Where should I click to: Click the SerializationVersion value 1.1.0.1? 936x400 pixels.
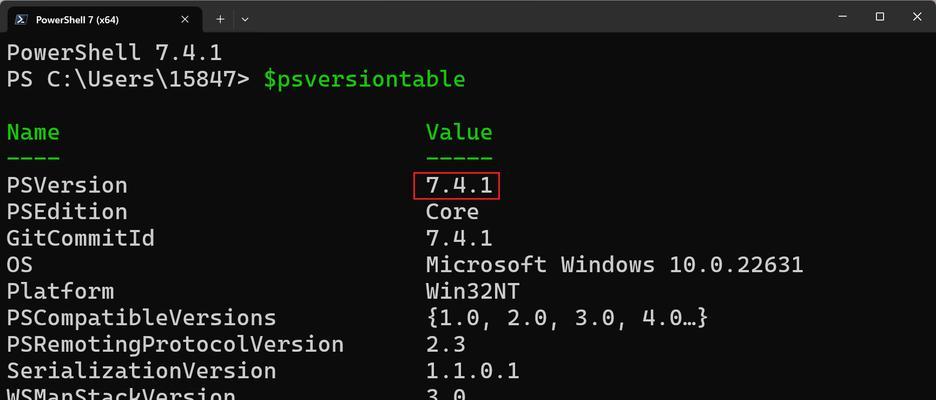473,371
